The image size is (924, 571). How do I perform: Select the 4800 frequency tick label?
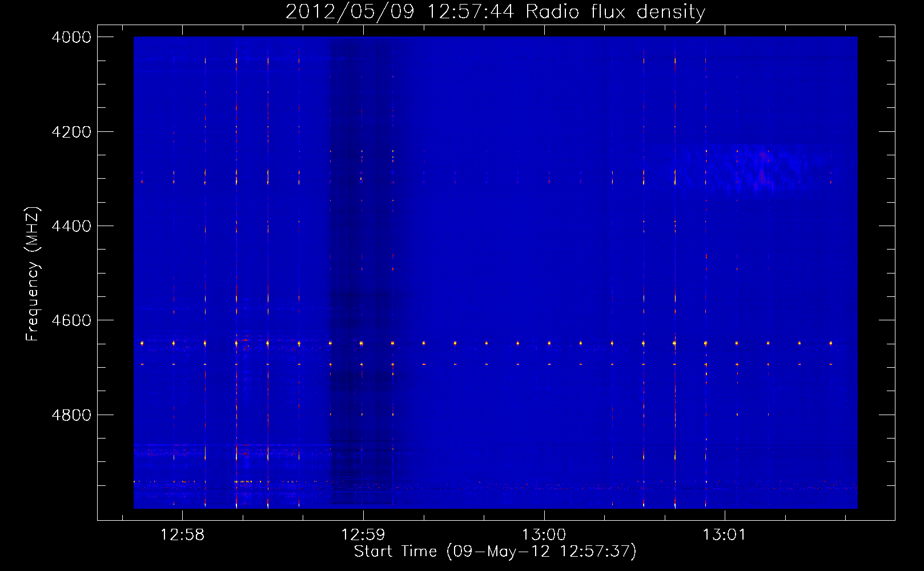[x=71, y=415]
